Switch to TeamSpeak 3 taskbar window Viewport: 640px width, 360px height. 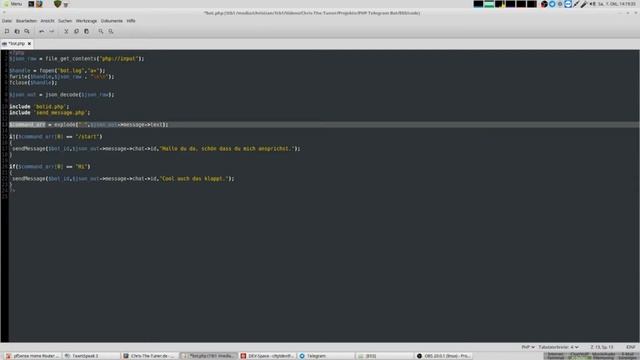(x=91, y=356)
